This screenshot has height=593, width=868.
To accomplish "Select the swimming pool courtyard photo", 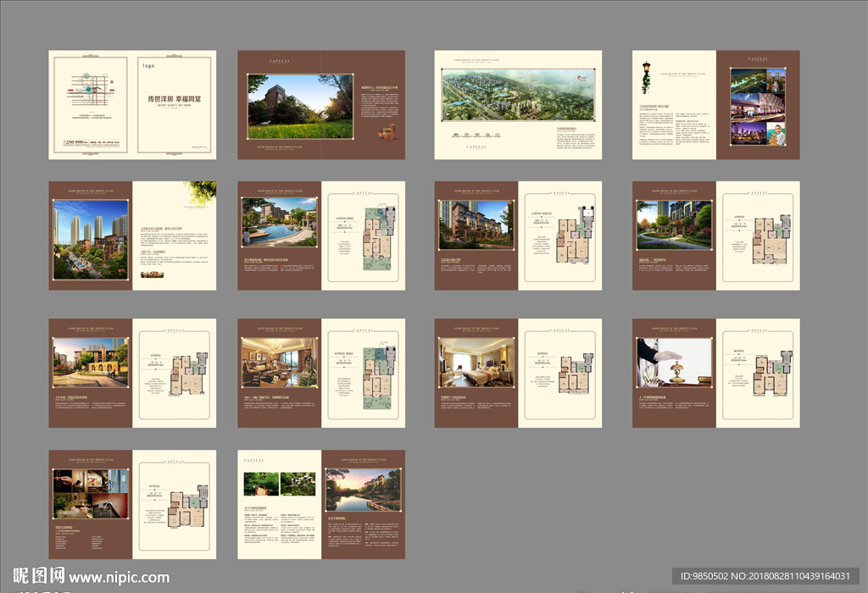I will click(x=279, y=223).
